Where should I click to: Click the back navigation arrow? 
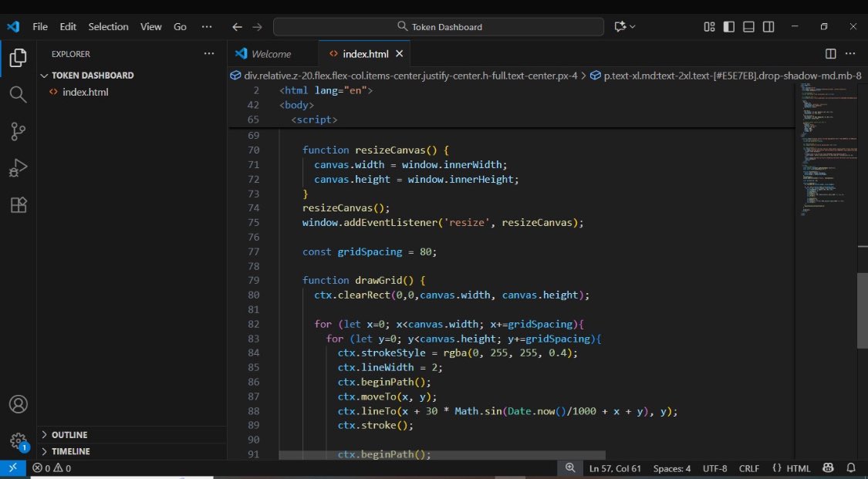[x=237, y=26]
